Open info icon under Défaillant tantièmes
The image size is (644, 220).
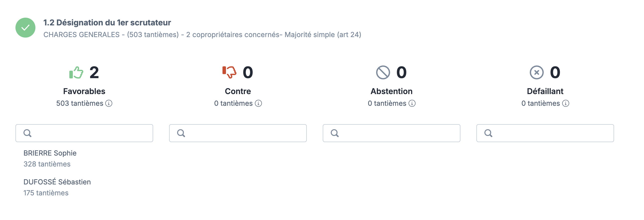[565, 103]
